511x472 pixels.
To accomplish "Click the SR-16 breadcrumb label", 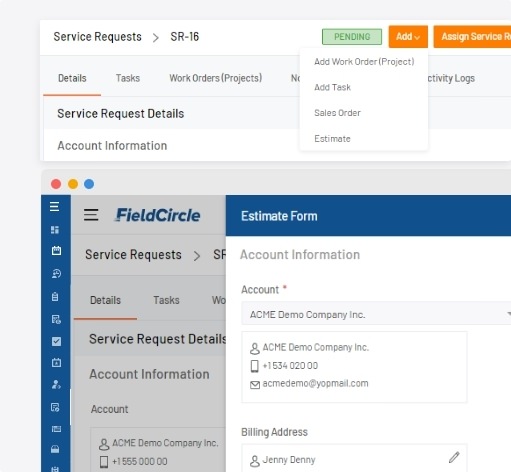I will click(x=185, y=37).
